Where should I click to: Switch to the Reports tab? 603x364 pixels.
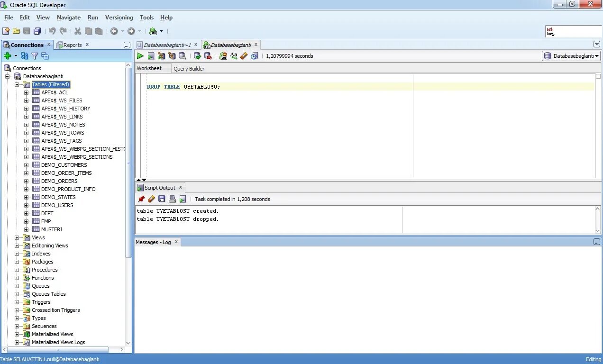pos(73,45)
